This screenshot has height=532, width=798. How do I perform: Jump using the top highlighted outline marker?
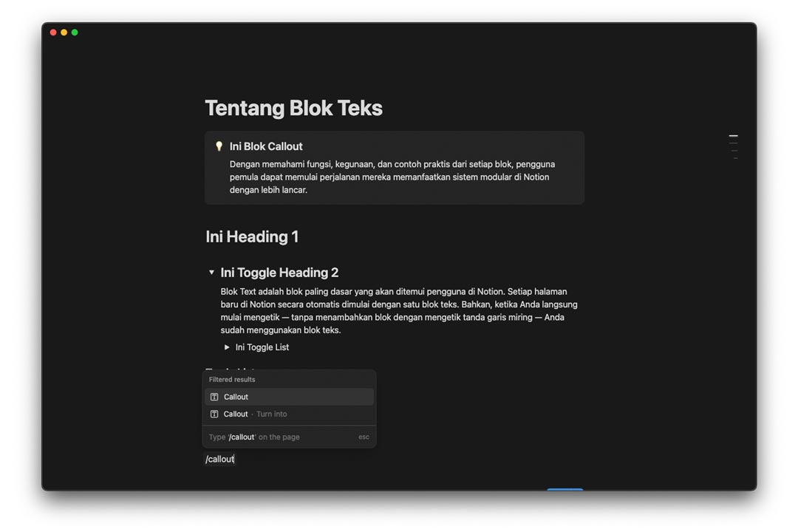[733, 136]
